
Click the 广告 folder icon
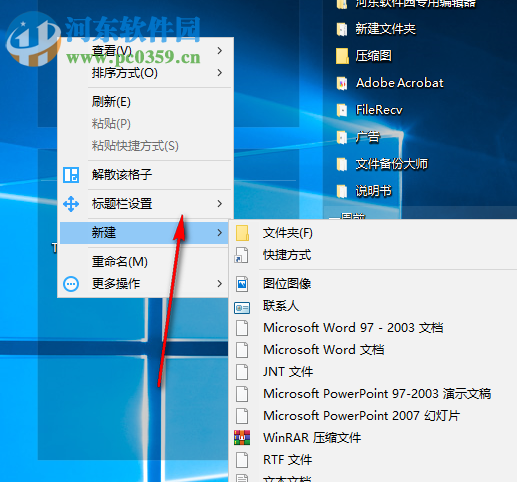pos(342,137)
